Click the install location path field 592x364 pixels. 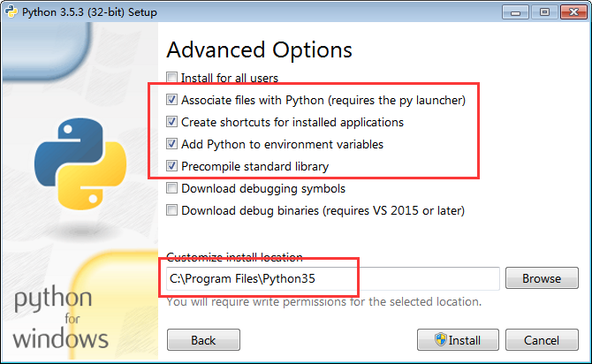click(333, 278)
